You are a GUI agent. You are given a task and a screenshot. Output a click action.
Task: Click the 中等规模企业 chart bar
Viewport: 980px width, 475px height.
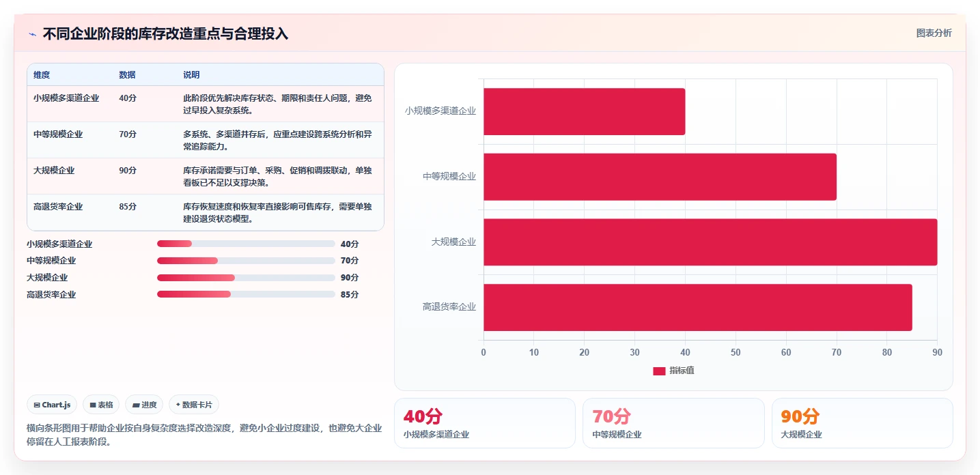pyautogui.click(x=660, y=177)
